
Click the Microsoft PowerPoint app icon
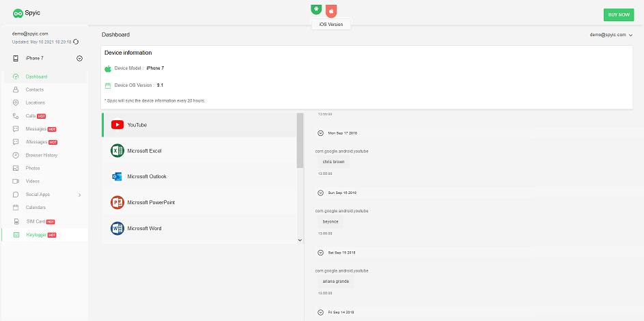tap(117, 202)
